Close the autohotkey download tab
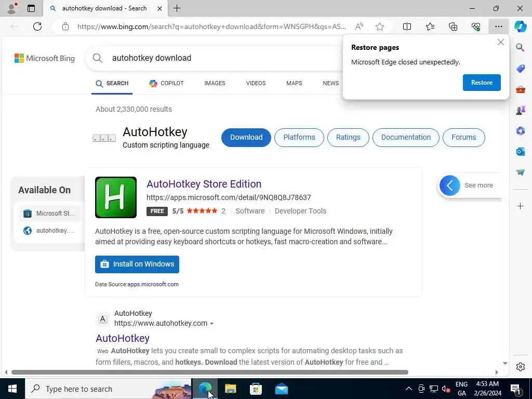The height and width of the screenshot is (399, 532). pyautogui.click(x=159, y=8)
